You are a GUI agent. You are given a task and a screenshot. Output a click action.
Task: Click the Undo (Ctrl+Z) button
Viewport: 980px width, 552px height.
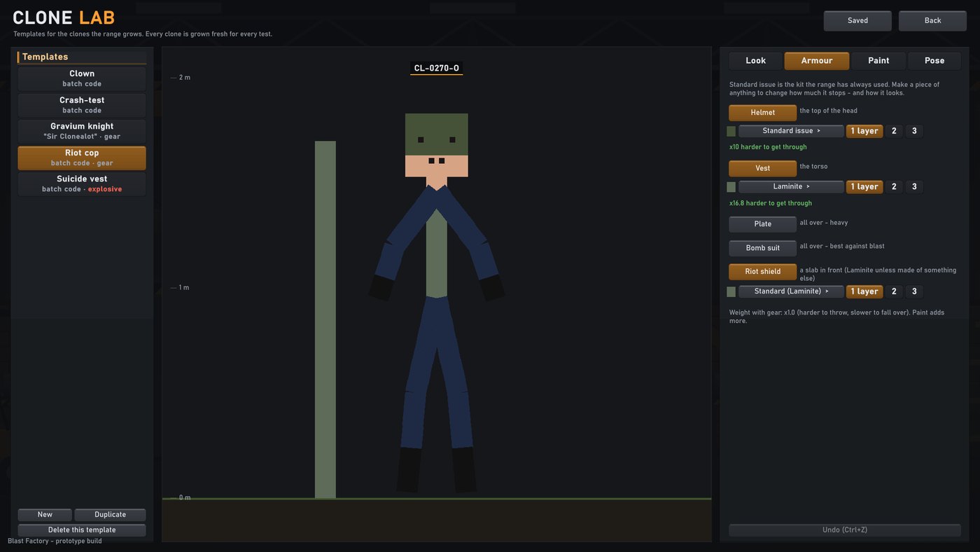[x=845, y=530]
